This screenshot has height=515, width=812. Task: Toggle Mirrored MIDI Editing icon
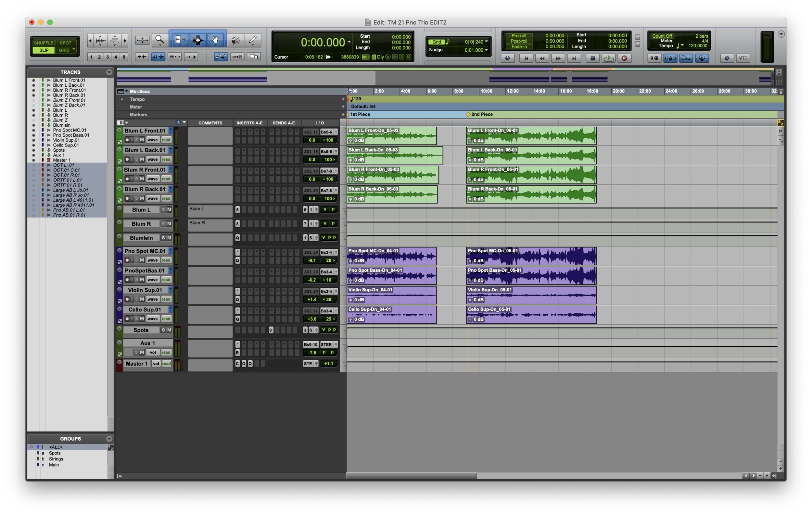coord(237,57)
